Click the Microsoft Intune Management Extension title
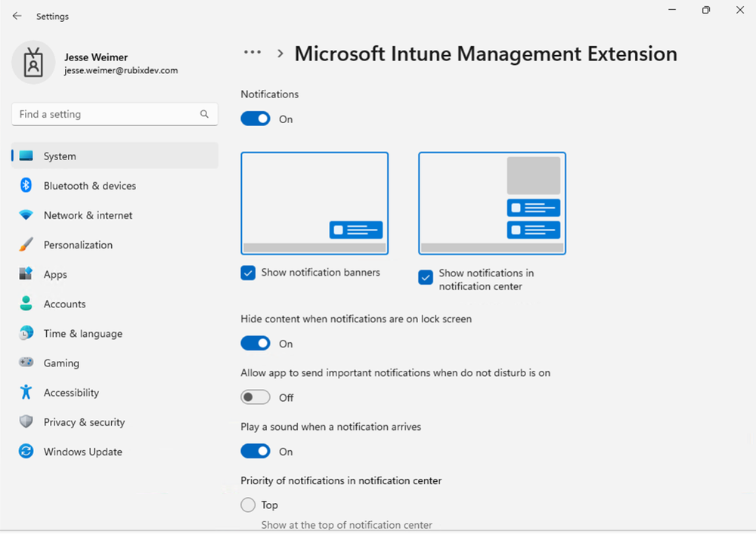756x534 pixels. [485, 54]
